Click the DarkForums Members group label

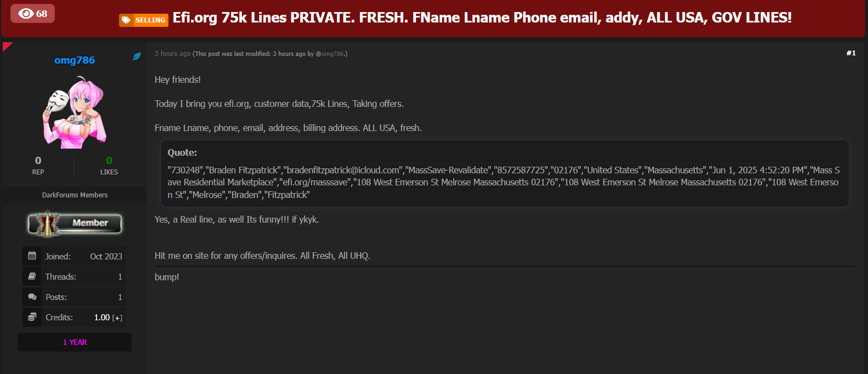click(x=75, y=195)
